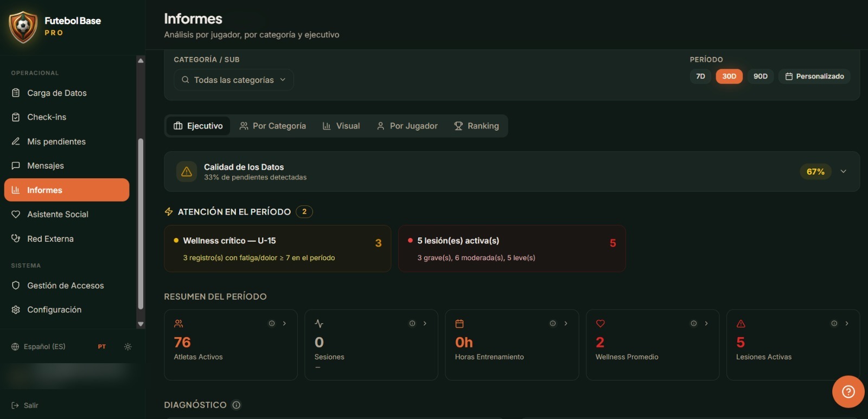868x419 pixels.
Task: Click the Atención en el período count badge
Action: pos(304,211)
